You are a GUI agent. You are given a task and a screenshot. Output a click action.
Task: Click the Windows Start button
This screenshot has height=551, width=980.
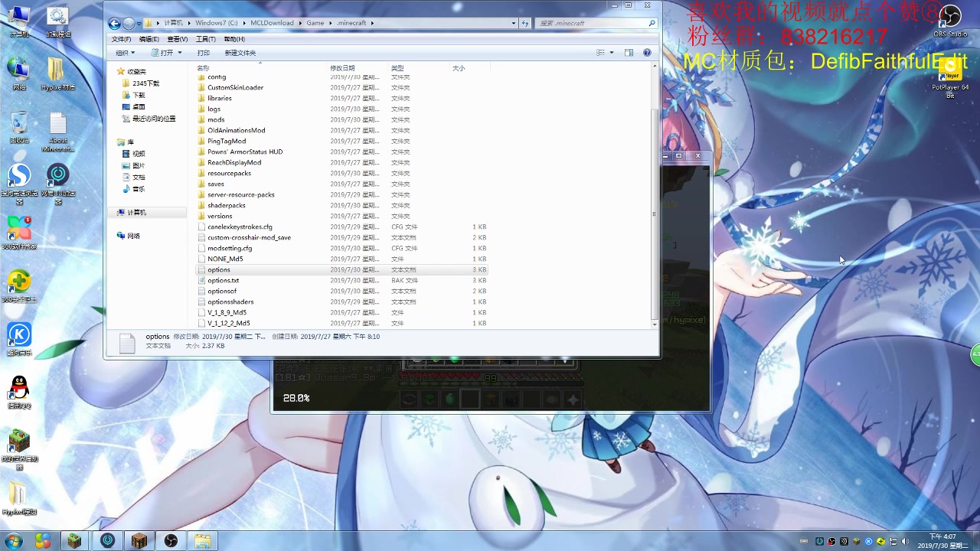pos(13,541)
